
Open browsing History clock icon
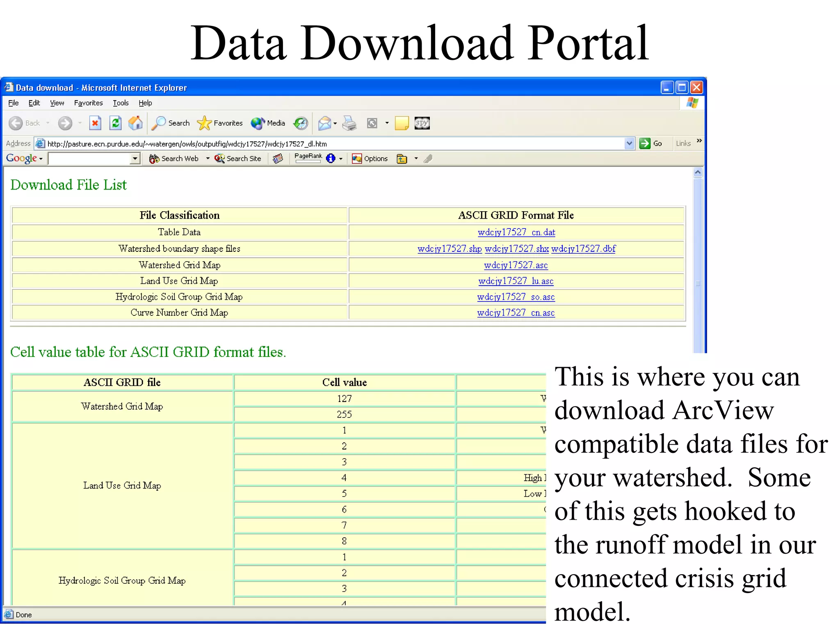click(x=301, y=123)
